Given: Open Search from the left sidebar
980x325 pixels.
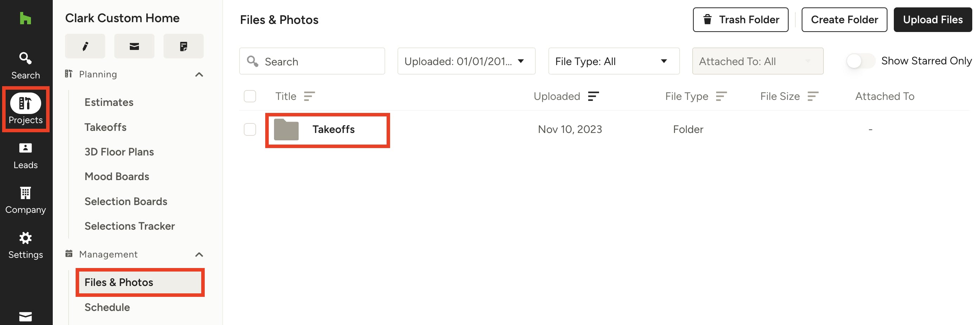Looking at the screenshot, I should coord(25,65).
